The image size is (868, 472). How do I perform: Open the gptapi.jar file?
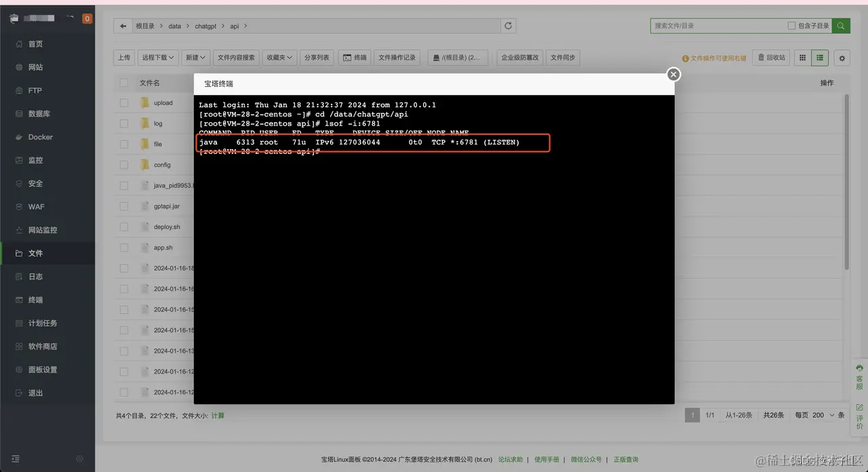tap(167, 206)
